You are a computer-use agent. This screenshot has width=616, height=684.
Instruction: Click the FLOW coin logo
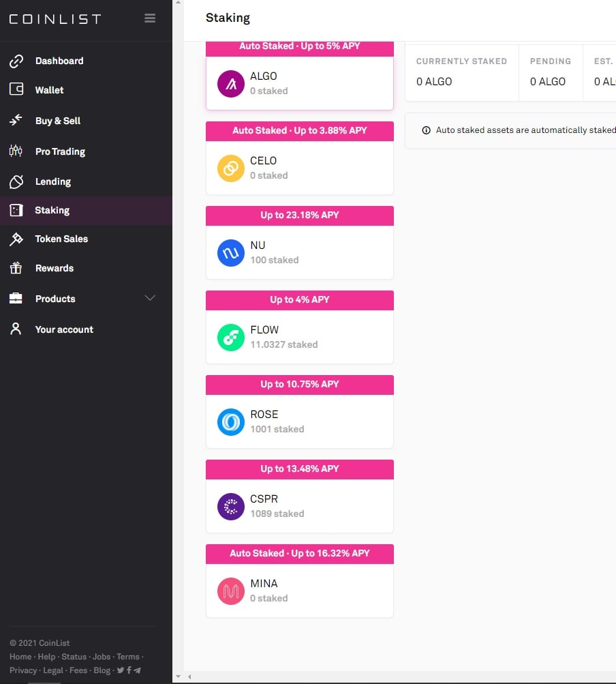(x=230, y=338)
